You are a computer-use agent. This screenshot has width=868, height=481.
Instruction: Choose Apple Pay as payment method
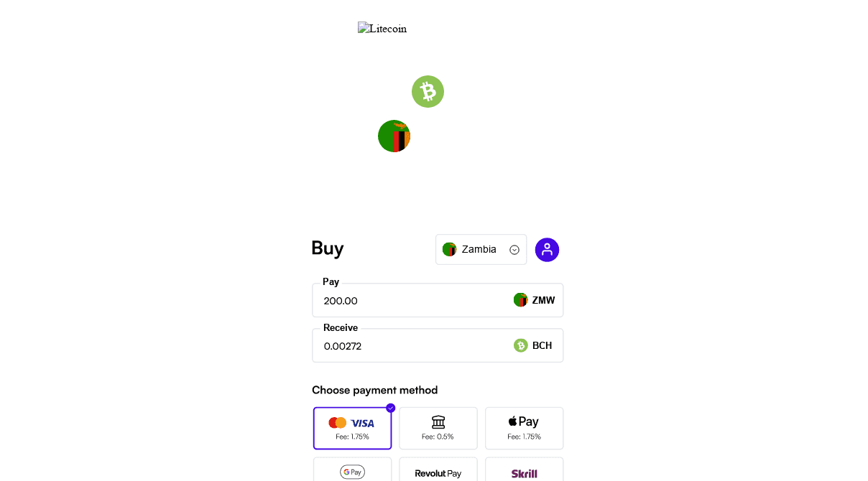click(x=524, y=428)
